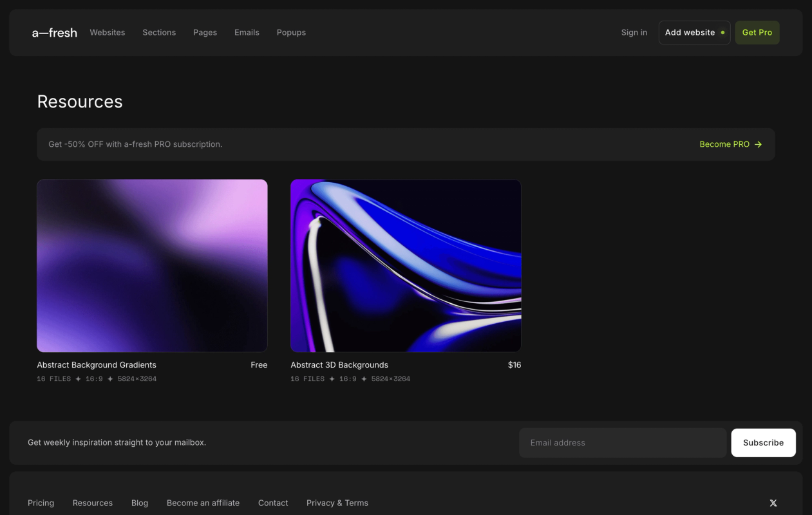Open Popups in the navigation bar
Image resolution: width=812 pixels, height=515 pixels.
[291, 32]
